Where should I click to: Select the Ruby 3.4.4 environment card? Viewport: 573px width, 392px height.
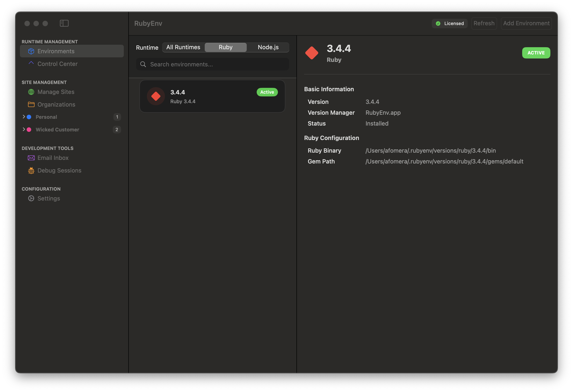tap(212, 96)
